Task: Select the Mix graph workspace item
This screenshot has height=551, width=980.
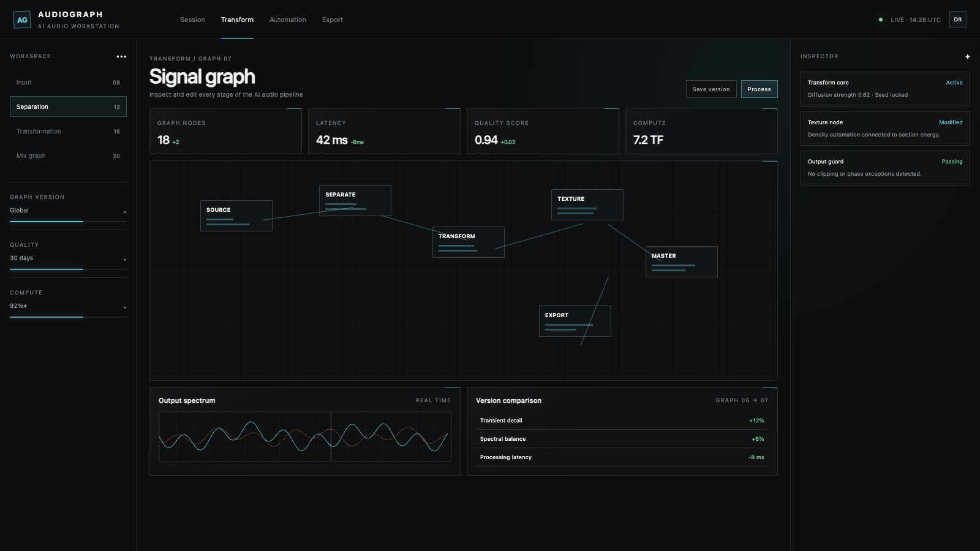Action: (68, 156)
